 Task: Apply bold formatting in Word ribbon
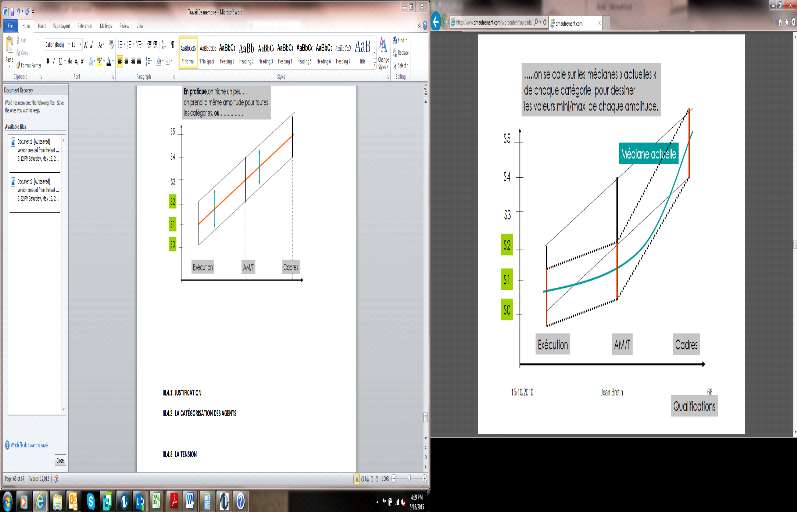[48, 61]
